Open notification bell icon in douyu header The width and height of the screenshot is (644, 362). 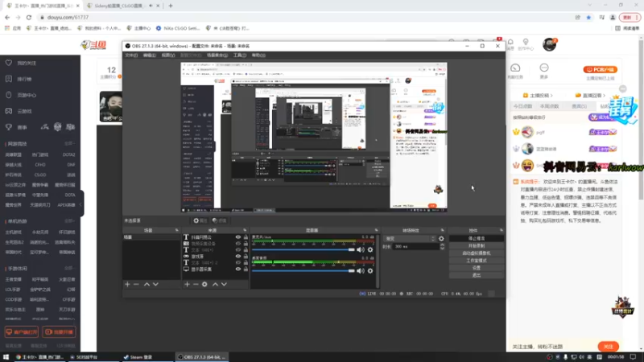point(510,43)
